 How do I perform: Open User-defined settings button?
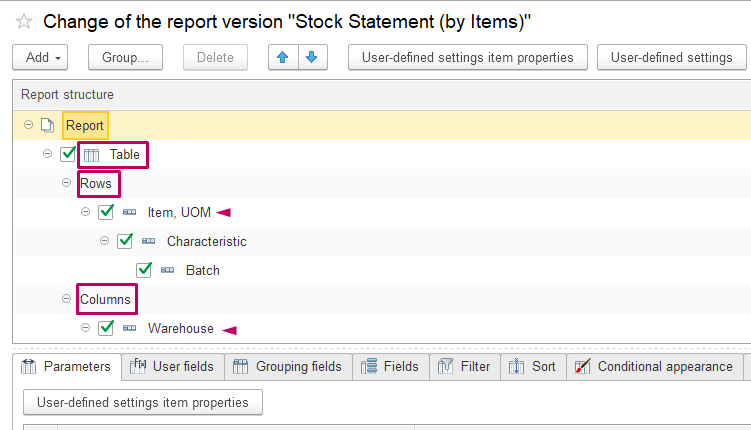[671, 57]
